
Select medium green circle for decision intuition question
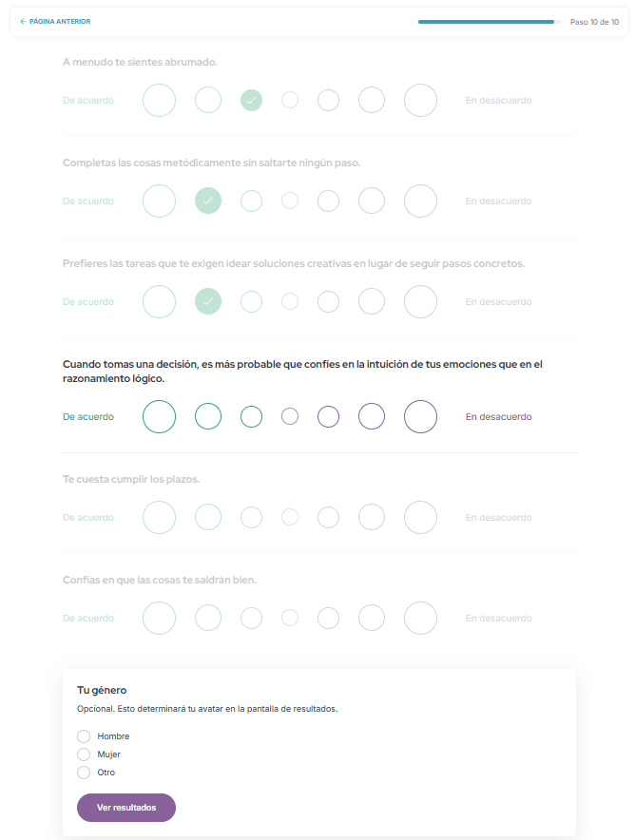click(x=208, y=416)
